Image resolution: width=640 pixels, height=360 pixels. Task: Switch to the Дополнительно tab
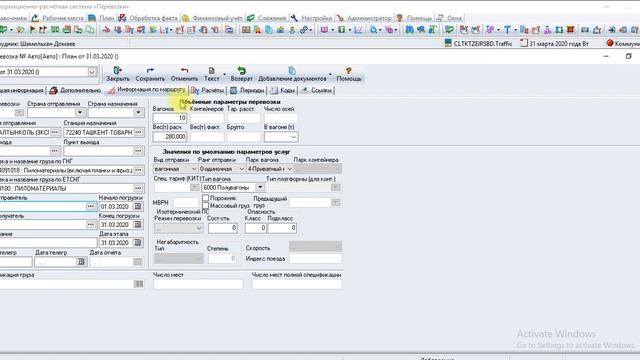click(76, 91)
